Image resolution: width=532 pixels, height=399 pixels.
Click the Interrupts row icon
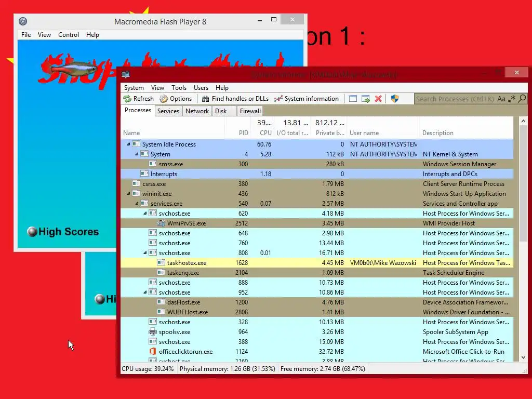[144, 174]
